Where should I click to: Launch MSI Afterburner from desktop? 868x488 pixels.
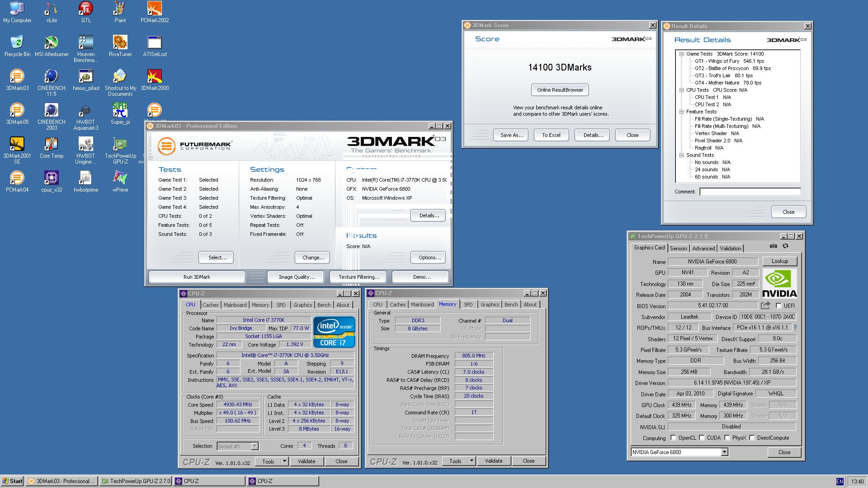pos(52,46)
